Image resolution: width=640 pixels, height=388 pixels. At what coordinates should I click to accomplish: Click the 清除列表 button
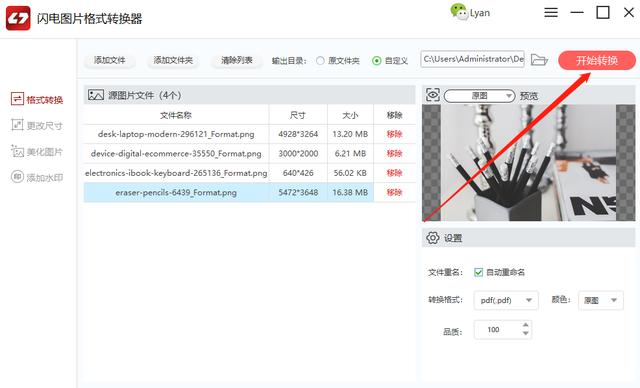click(x=237, y=60)
